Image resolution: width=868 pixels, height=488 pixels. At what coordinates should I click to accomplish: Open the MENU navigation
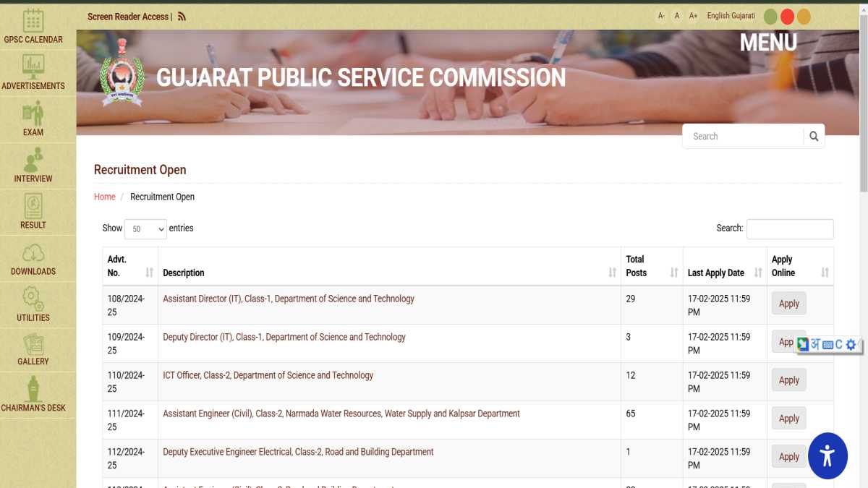(768, 43)
